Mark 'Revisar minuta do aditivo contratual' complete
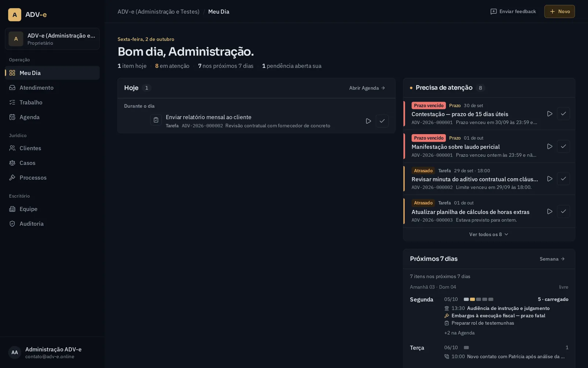The height and width of the screenshot is (368, 588). point(563,179)
